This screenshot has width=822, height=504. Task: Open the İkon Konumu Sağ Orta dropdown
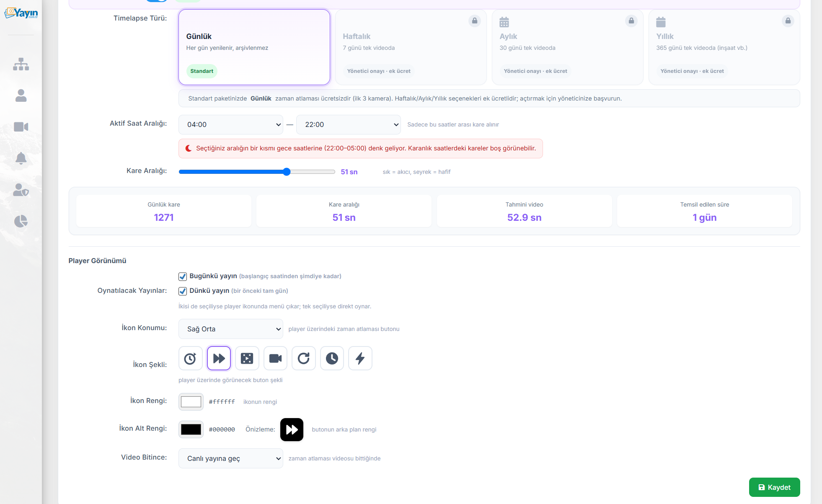(x=231, y=329)
